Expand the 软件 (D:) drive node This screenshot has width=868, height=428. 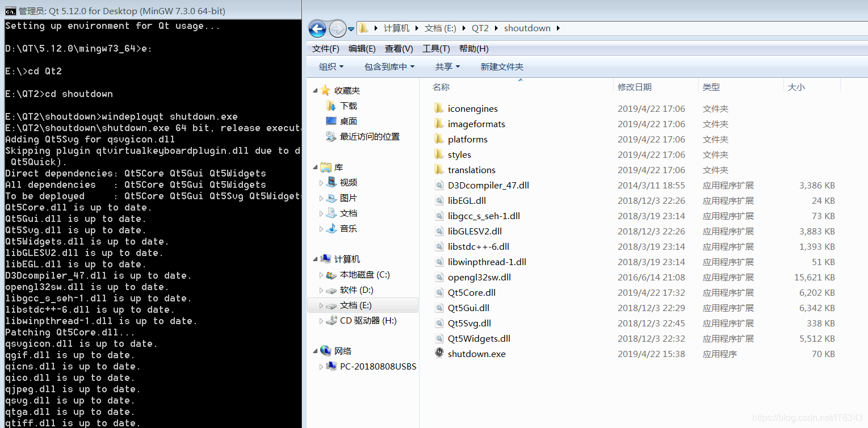(x=321, y=290)
